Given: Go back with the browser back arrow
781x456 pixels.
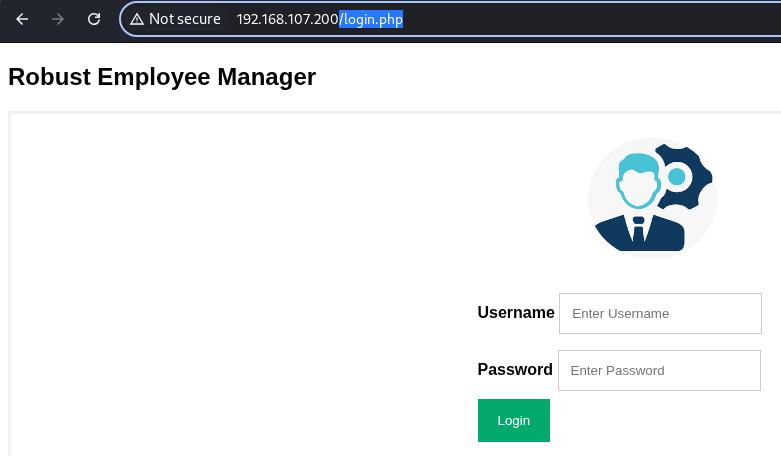Looking at the screenshot, I should pos(22,19).
